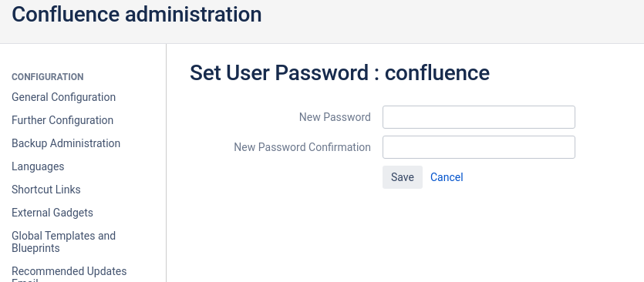Click the 'New Password Confirmation' label
Screen dimensions: 644x282
[x=302, y=147]
